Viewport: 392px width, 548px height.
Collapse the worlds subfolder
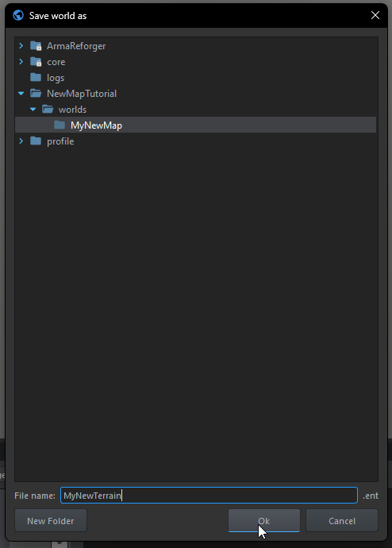pos(33,110)
